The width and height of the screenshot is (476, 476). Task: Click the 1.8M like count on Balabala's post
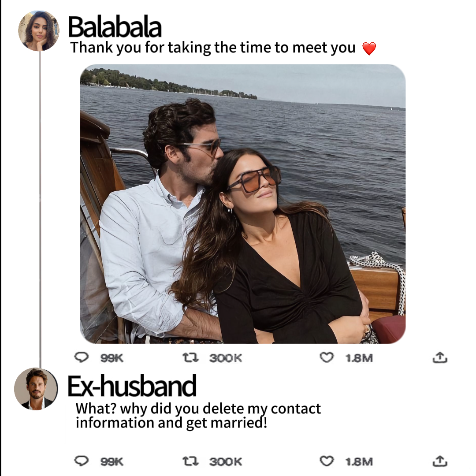[359, 358]
